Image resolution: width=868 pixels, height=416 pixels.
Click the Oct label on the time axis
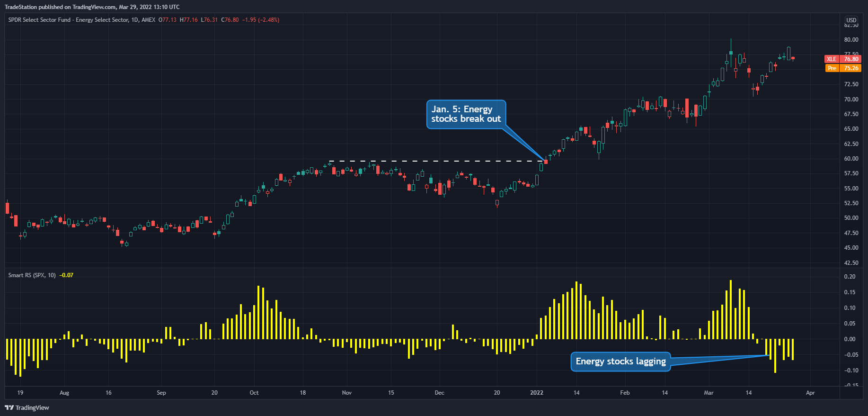[254, 393]
